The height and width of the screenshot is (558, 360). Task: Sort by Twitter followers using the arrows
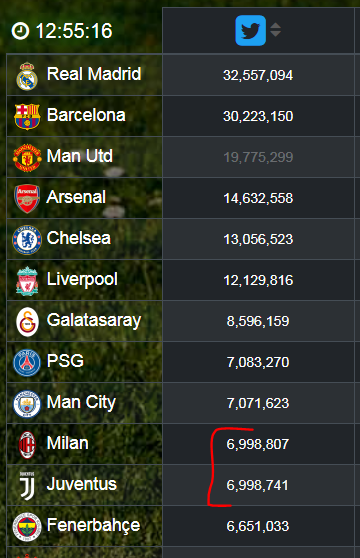pos(275,30)
